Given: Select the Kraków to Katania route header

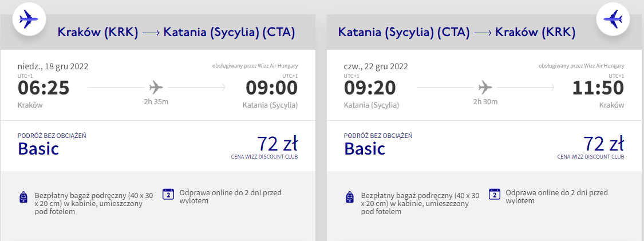Looking at the screenshot, I should [x=176, y=33].
